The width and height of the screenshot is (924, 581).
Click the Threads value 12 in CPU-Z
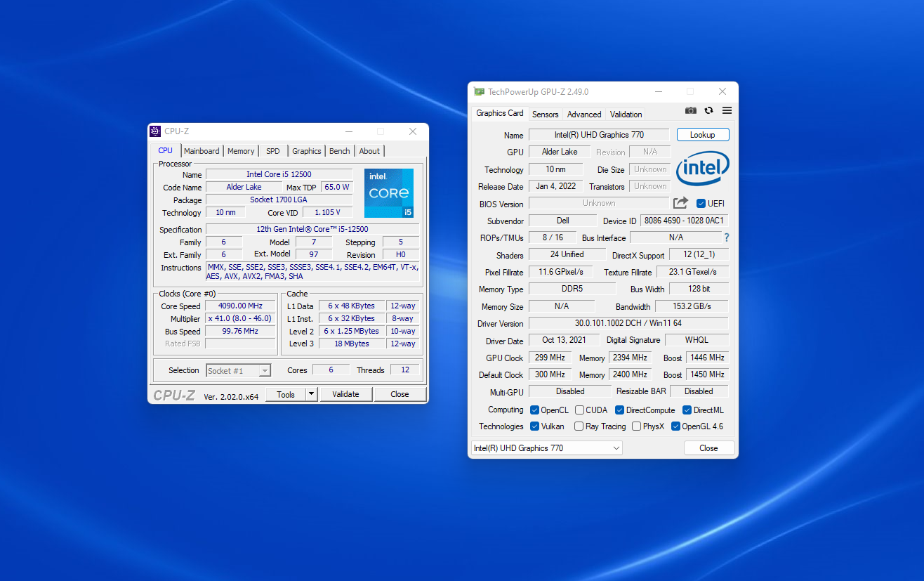tap(405, 370)
